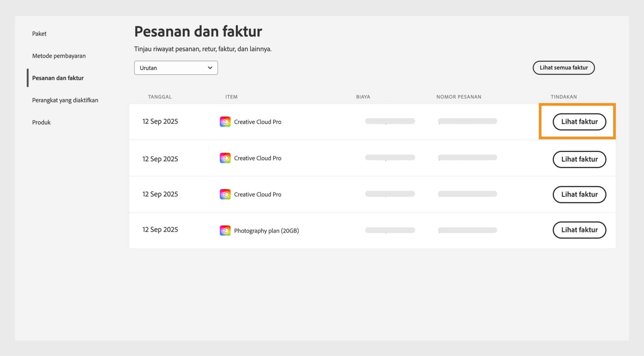Viewport: 644px width, 356px height.
Task: Click the ITEM column header
Action: click(x=231, y=97)
